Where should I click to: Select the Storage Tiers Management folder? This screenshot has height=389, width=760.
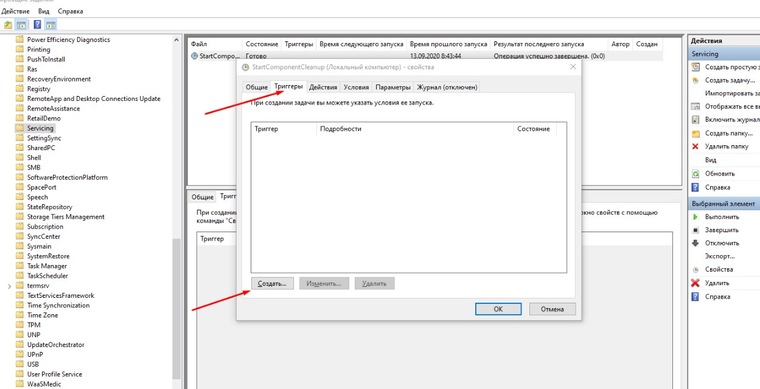click(x=65, y=217)
